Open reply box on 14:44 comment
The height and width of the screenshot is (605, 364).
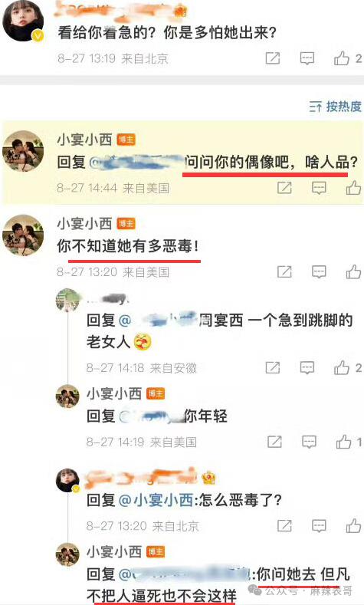coord(319,188)
